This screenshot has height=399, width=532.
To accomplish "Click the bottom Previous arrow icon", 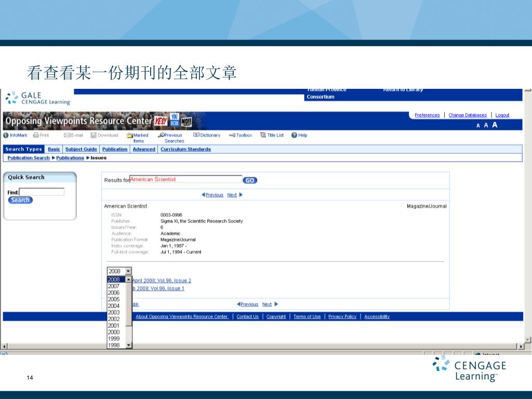I will (238, 304).
